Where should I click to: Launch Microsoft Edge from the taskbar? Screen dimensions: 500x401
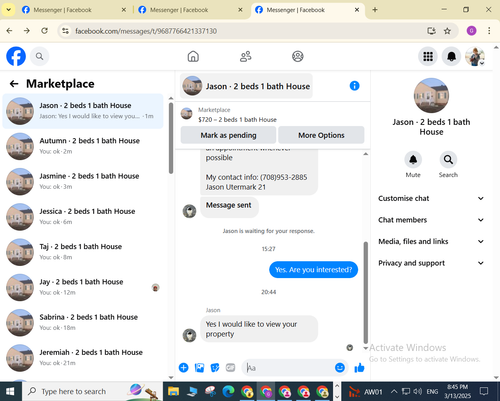[228, 391]
